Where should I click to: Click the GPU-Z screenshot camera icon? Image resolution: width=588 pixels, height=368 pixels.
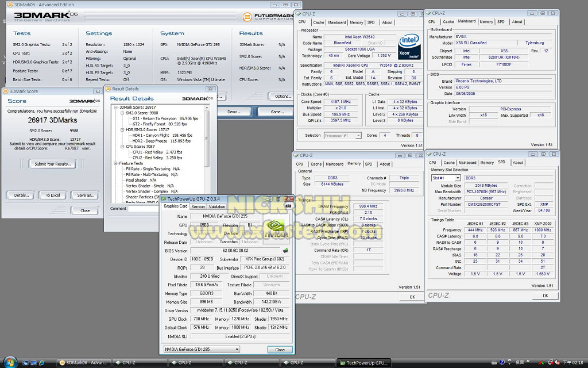(288, 206)
